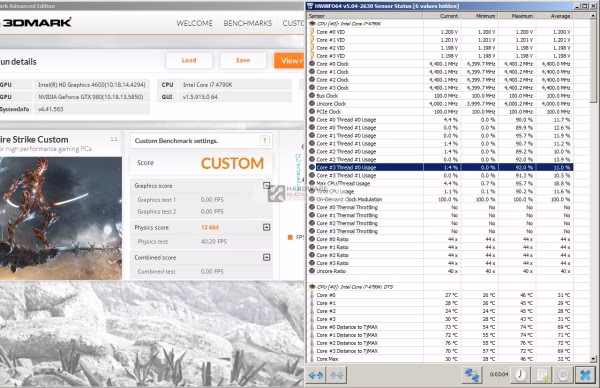The image size is (600, 388).
Task: Open the WELCOME tab in 3DMark
Action: pos(194,23)
